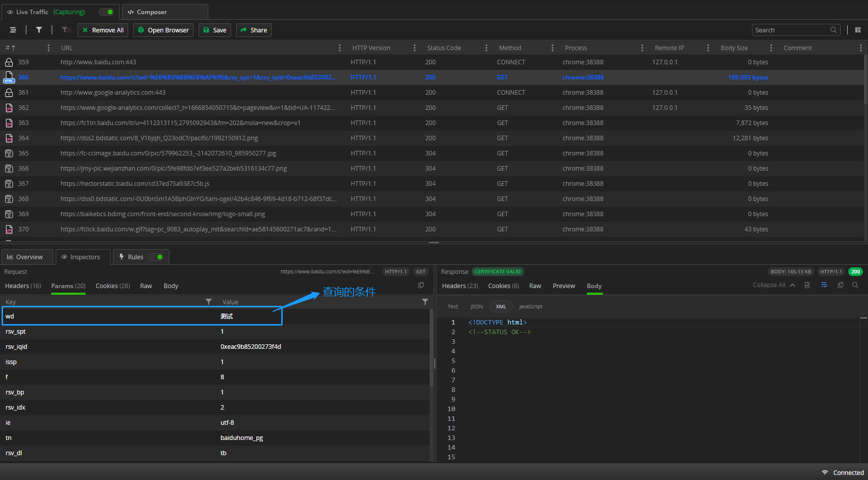Toggle the Rules switch off
The width and height of the screenshot is (868, 480).
(156, 257)
